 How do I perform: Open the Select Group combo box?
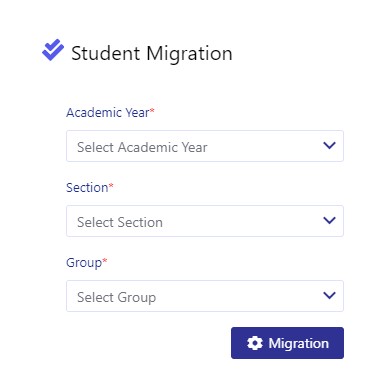205,296
